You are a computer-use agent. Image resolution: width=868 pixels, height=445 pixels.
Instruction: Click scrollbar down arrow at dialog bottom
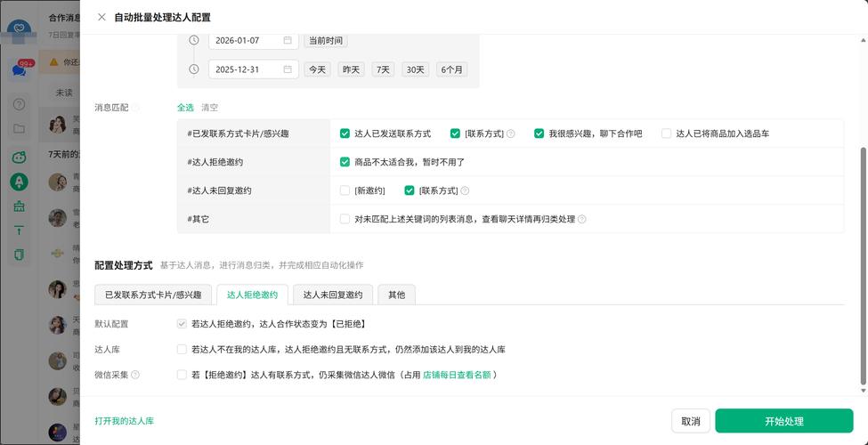(864, 390)
